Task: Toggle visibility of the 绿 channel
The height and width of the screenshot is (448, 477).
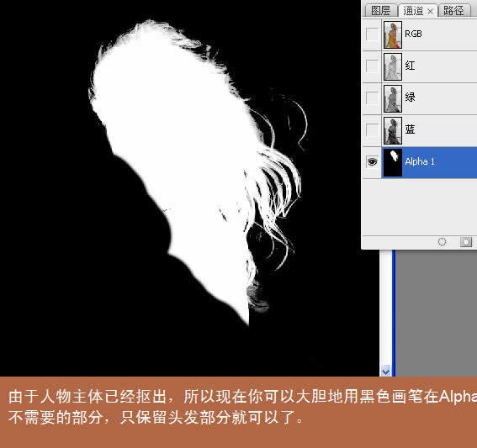Action: [x=372, y=98]
